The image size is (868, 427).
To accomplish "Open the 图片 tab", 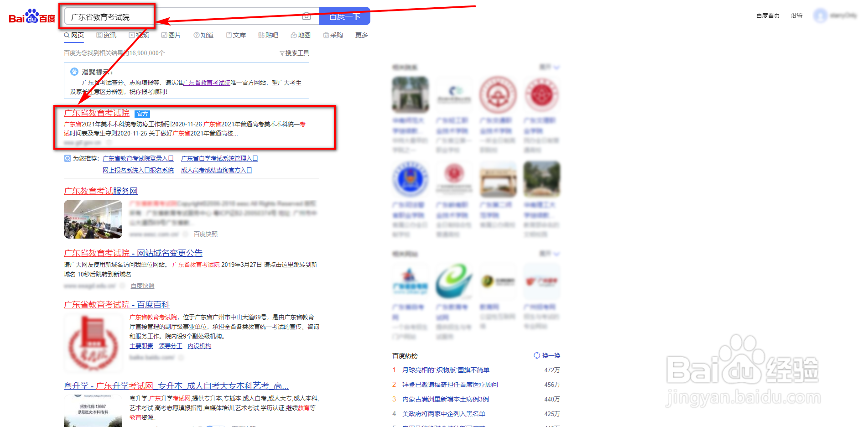I will [x=171, y=35].
